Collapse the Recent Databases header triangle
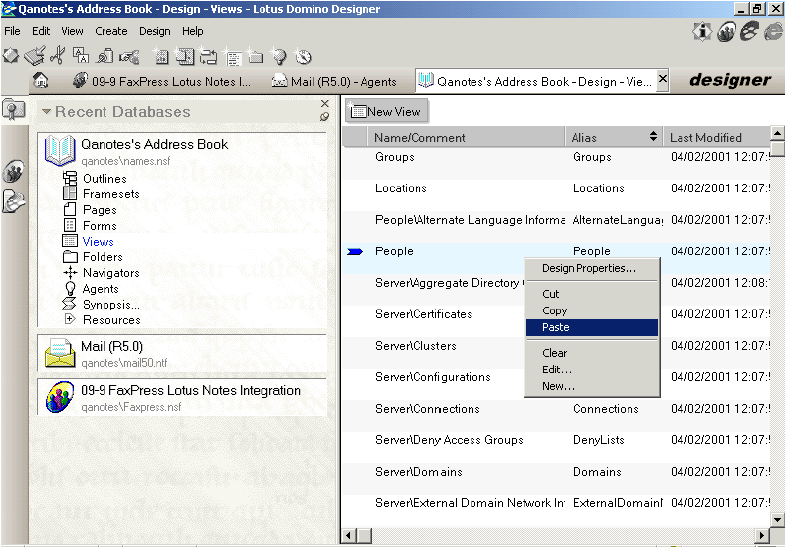 (47, 111)
